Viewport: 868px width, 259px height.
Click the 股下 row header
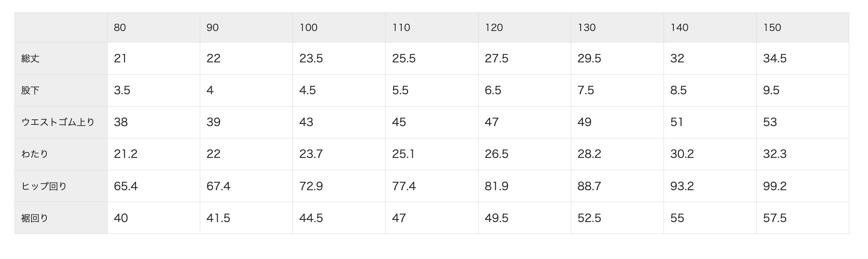pos(31,90)
